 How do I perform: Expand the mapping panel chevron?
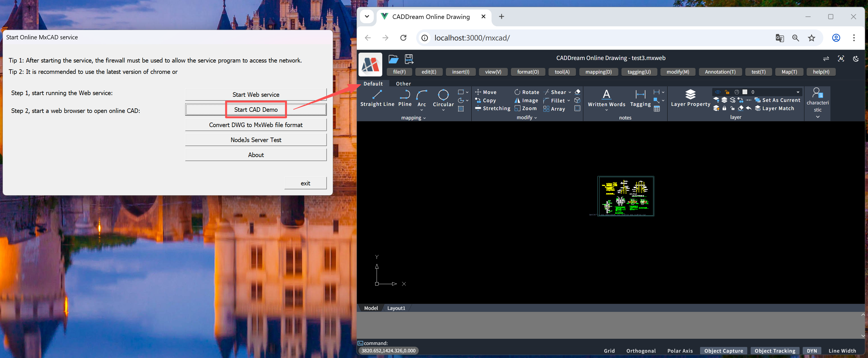(x=424, y=118)
